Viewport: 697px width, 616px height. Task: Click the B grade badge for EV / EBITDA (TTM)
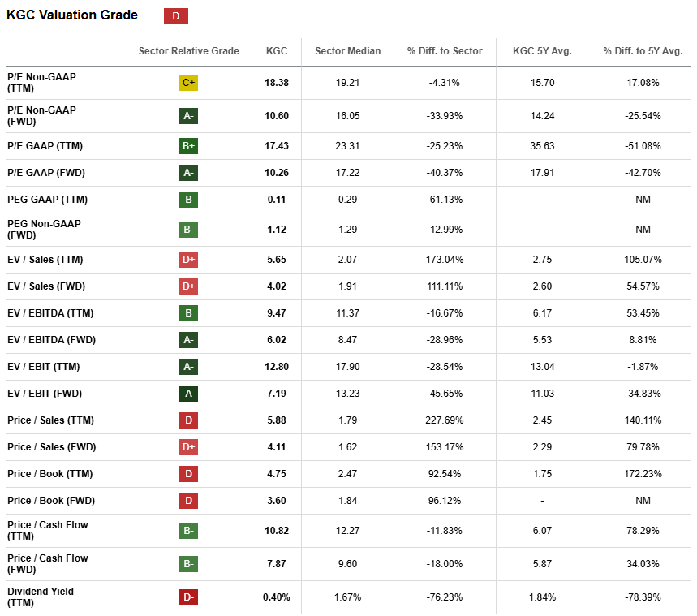pos(188,313)
